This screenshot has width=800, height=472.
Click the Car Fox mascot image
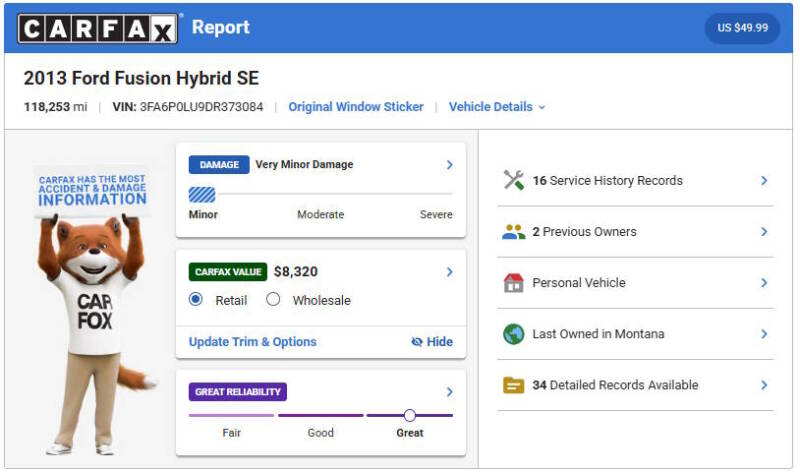pyautogui.click(x=96, y=309)
